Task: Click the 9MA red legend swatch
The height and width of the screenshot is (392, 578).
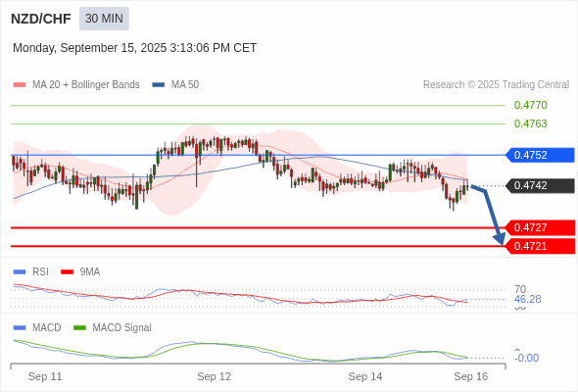Action: click(67, 272)
